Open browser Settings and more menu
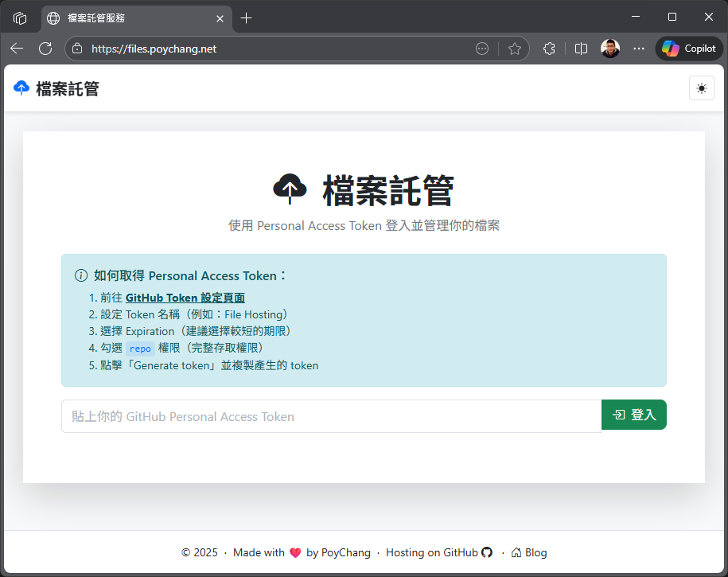This screenshot has width=728, height=577. (639, 49)
